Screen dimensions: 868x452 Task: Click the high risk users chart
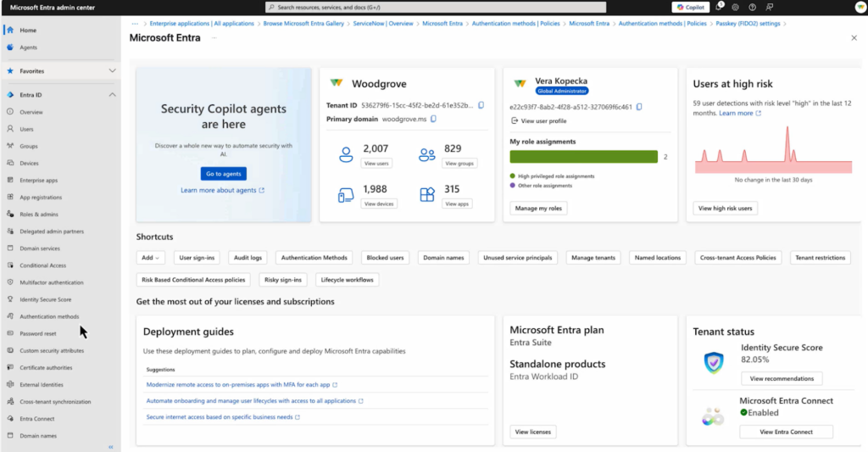tap(773, 149)
